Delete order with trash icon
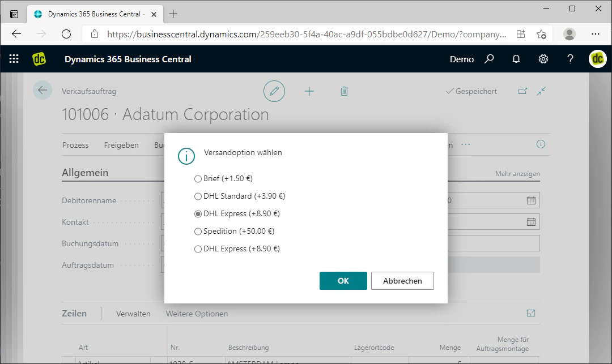 344,91
